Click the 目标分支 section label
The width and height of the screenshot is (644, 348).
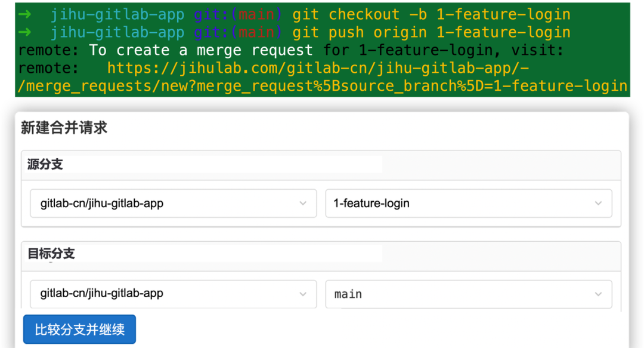pyautogui.click(x=51, y=254)
